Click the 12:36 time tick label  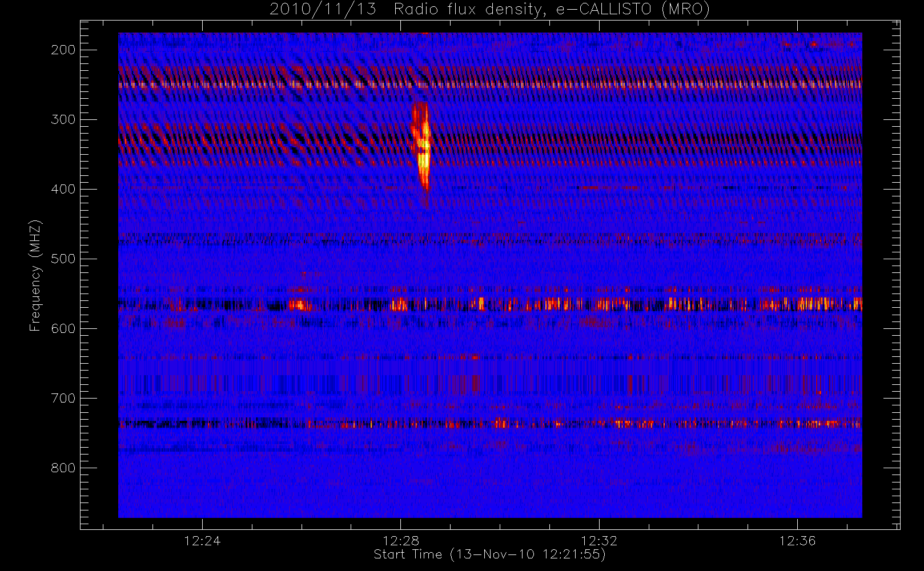pos(797,541)
